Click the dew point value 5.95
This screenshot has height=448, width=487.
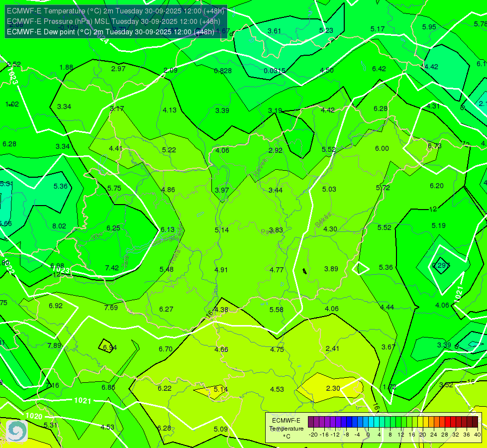429,27
